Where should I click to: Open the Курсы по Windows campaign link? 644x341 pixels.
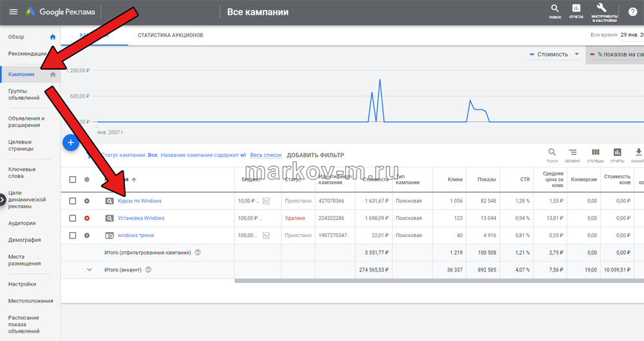140,201
